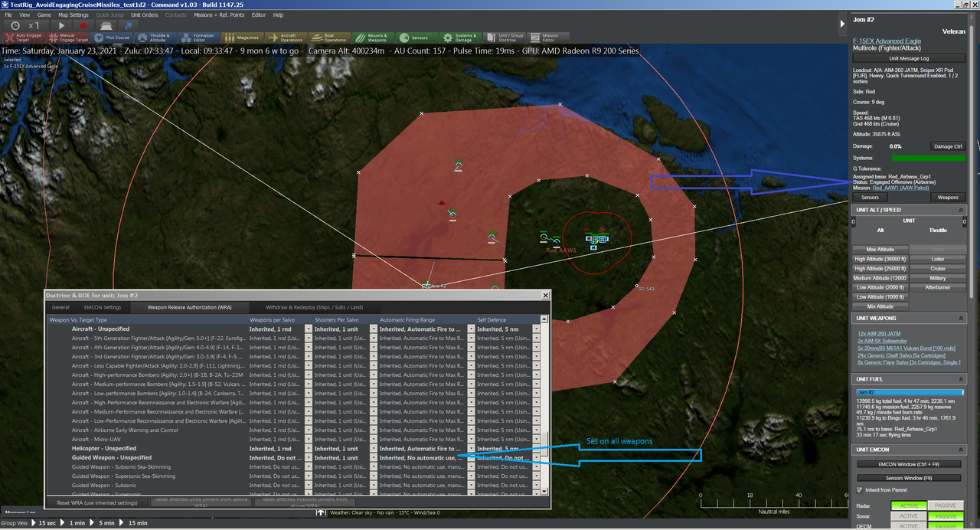Viewport: 980px width, 530px height.
Task: Open the Map Settings menu
Action: point(73,15)
